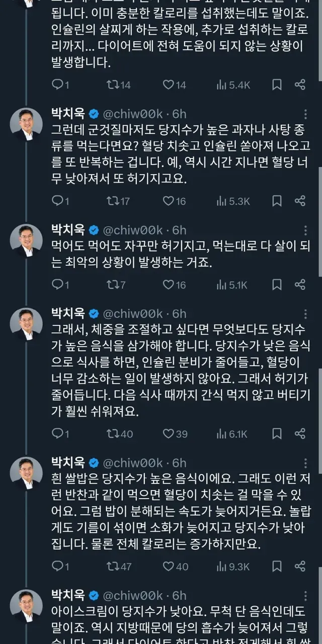Share the top tweet with 5.4K views
322x644 pixels.
(300, 85)
